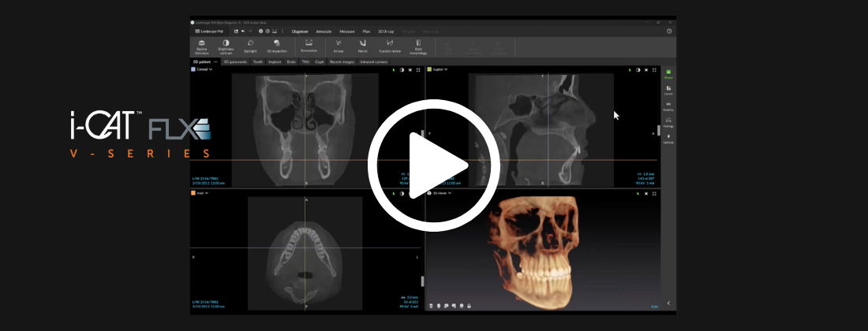Switch to the Plan tab
Screen dimensions: 868x331
(366, 32)
